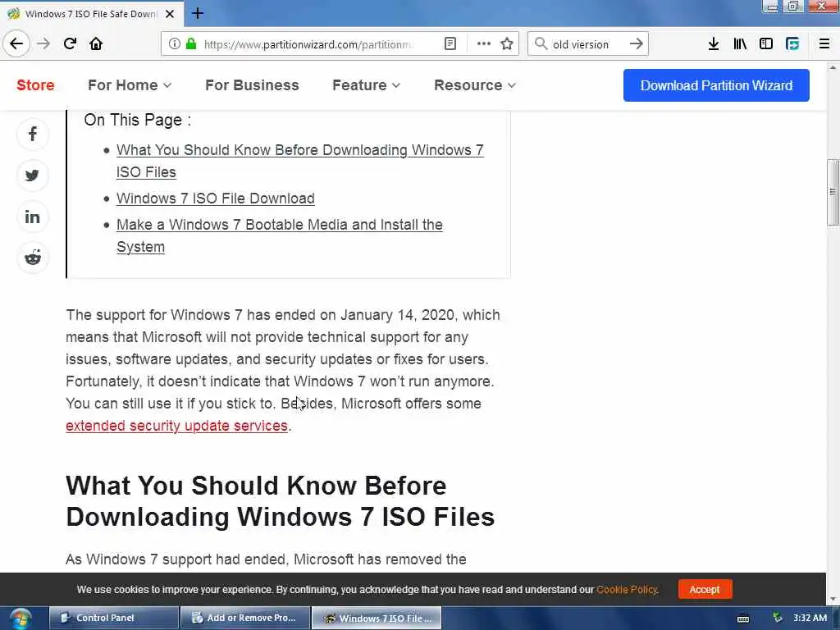
Task: Reload the current page
Action: pos(70,43)
